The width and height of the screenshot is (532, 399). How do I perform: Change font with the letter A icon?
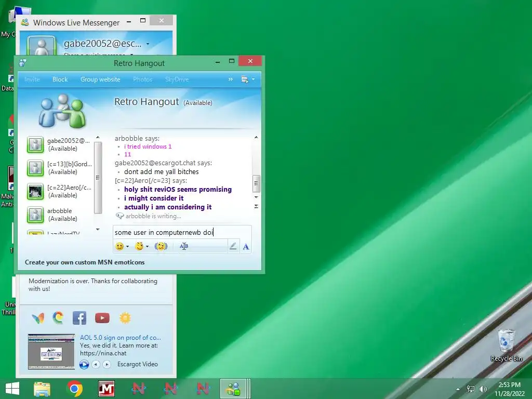tap(246, 247)
